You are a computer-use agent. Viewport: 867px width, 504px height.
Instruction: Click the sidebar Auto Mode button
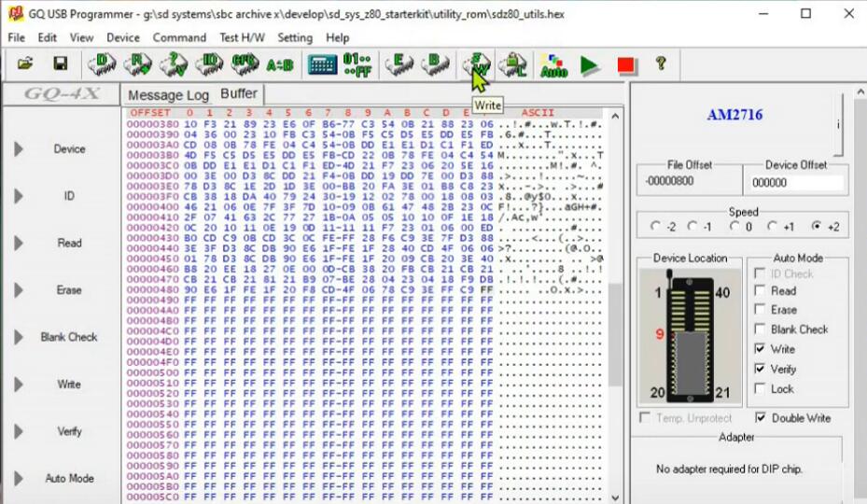(69, 478)
